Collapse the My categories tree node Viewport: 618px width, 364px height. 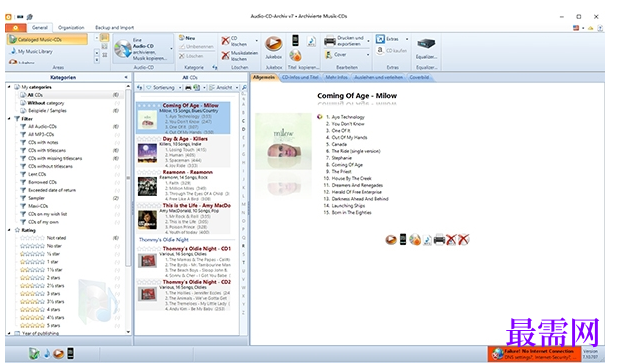click(9, 87)
